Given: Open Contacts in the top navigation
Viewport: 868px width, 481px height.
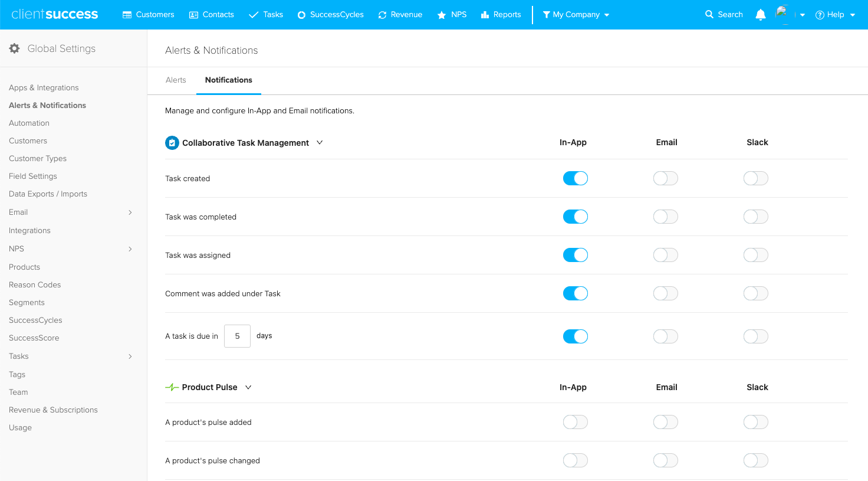Looking at the screenshot, I should (x=218, y=15).
